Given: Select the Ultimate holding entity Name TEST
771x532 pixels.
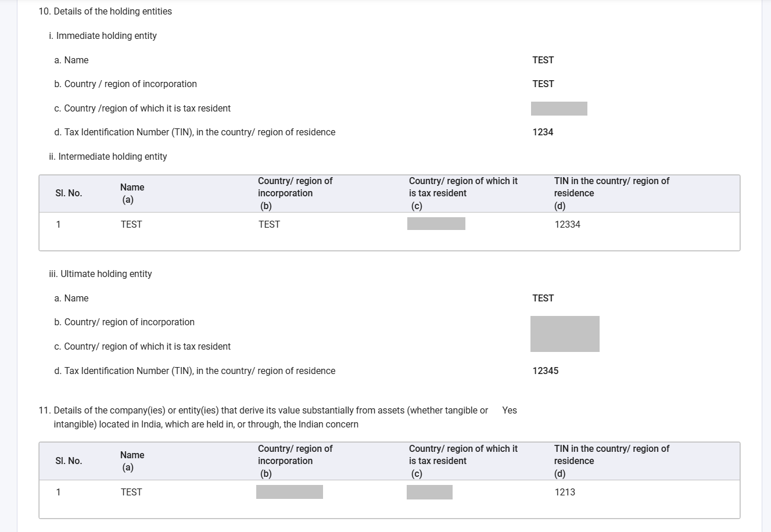Looking at the screenshot, I should (543, 298).
